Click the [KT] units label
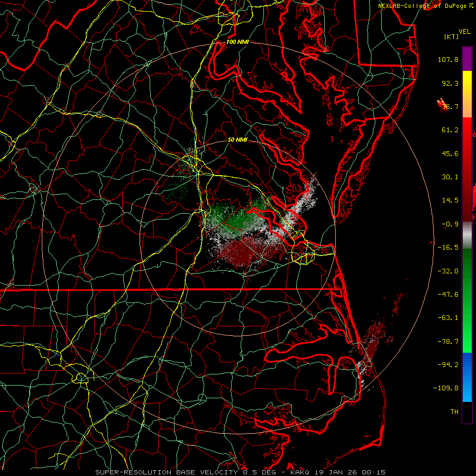476x476 pixels. [452, 36]
